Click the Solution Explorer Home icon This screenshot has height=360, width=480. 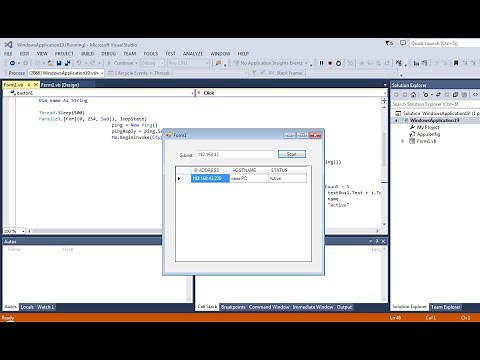point(413,95)
